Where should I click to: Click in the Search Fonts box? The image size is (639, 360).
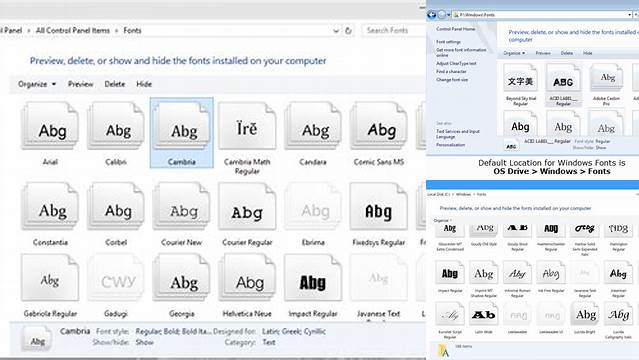pyautogui.click(x=393, y=31)
